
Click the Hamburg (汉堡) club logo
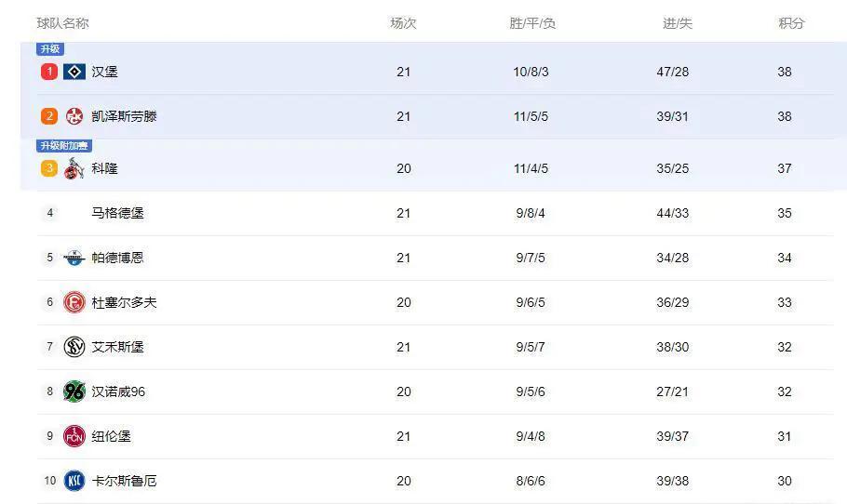74,72
